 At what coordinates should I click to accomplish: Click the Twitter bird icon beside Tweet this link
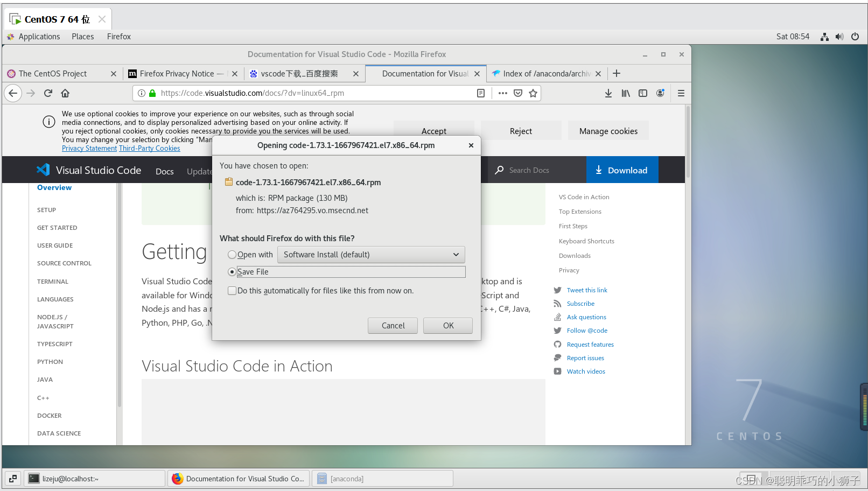coord(557,290)
